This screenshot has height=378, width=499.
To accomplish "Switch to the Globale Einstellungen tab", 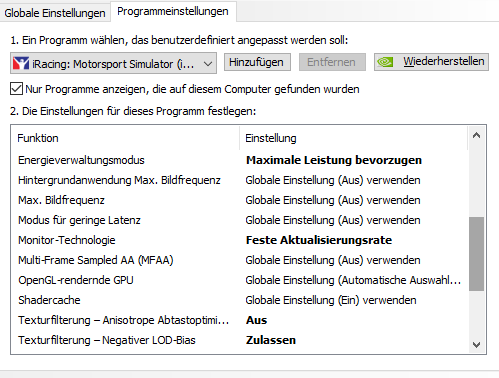I will (x=55, y=13).
